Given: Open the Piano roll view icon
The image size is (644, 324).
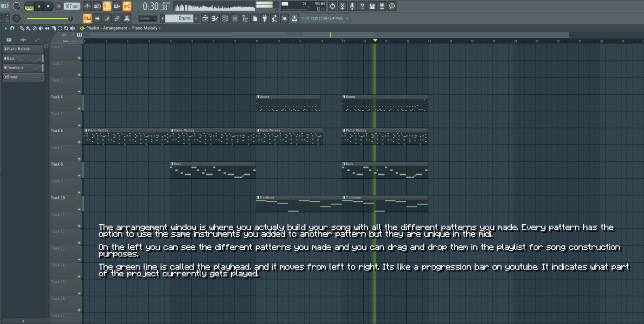Looking at the screenshot, I should 215,18.
